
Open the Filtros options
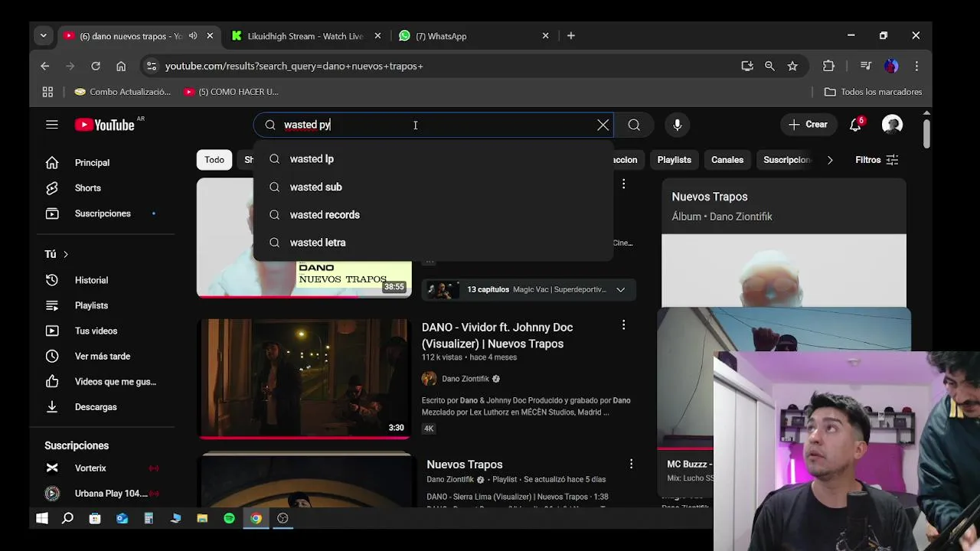click(877, 160)
